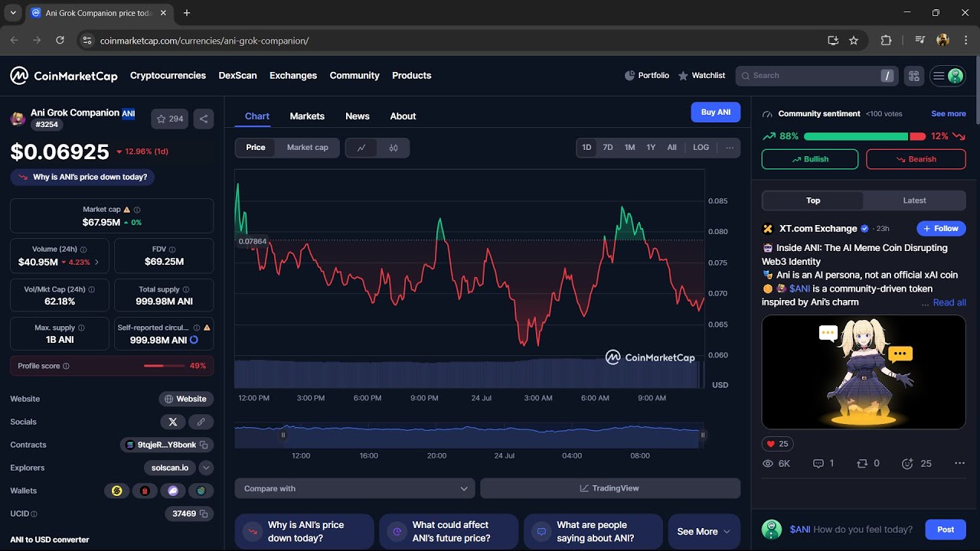Click the chart range navigator left handle
This screenshot has width=980, height=551.
tap(283, 435)
